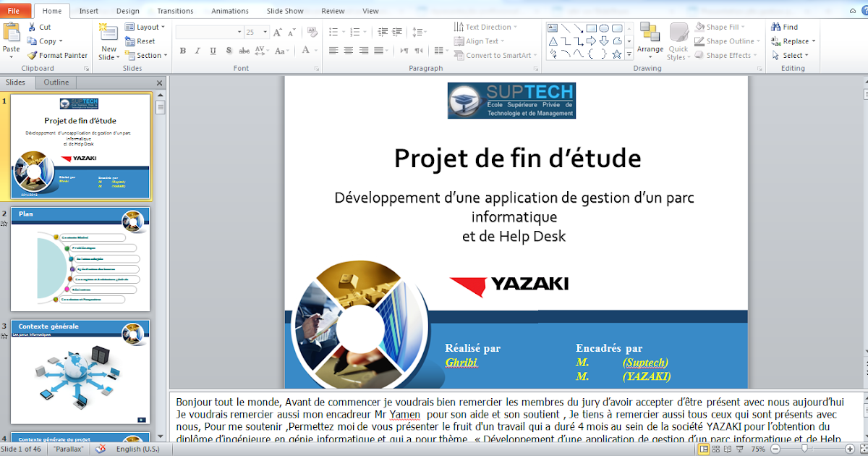Switch to the Outline pane tab
Image resolution: width=868 pixels, height=456 pixels.
click(x=56, y=83)
